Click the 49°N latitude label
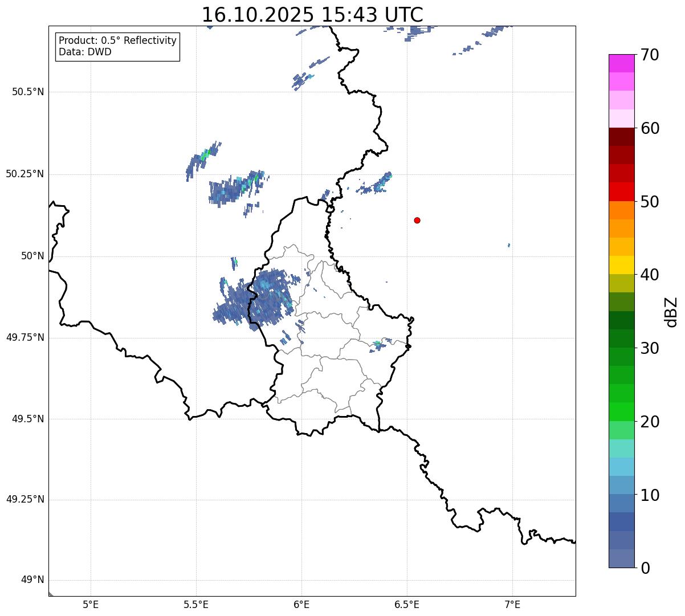This screenshot has height=616, width=685. (x=32, y=580)
